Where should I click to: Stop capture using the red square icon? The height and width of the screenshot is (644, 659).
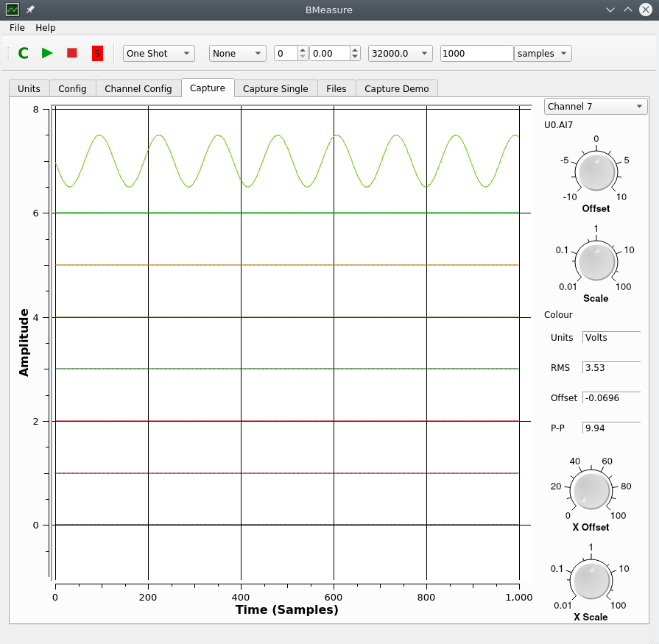72,53
